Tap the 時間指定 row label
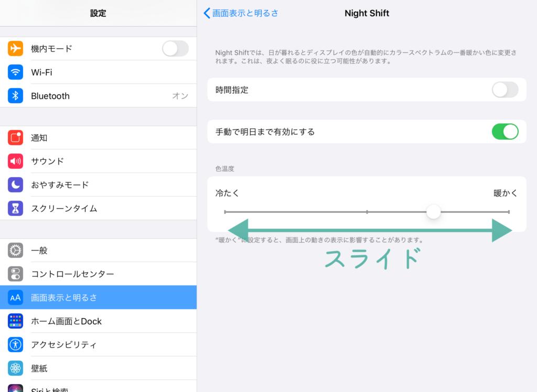 232,90
